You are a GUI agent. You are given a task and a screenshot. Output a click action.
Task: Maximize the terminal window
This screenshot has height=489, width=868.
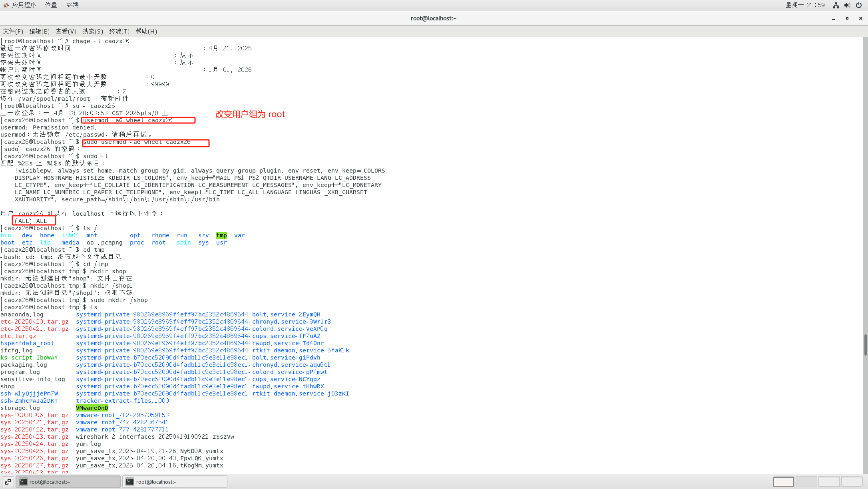coord(847,18)
